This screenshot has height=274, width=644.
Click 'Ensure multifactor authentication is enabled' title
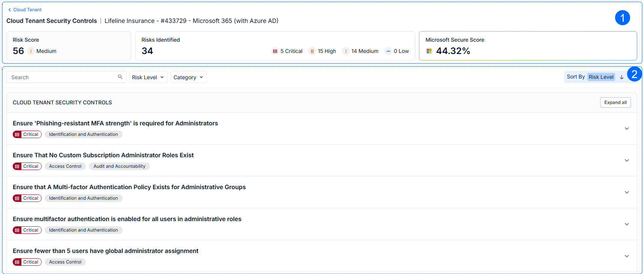[127, 219]
